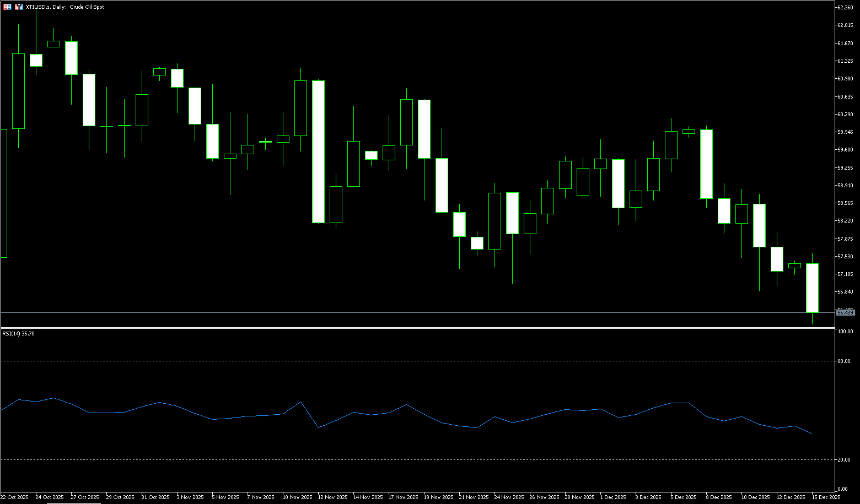
Task: Select the large white candle at 8 Dec 2025
Action: [x=706, y=164]
